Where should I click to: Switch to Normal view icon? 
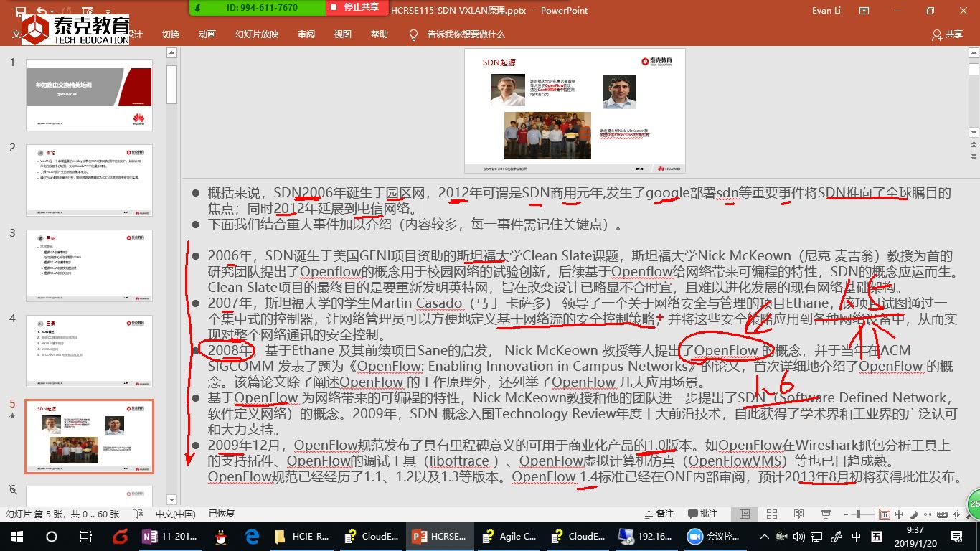click(745, 514)
